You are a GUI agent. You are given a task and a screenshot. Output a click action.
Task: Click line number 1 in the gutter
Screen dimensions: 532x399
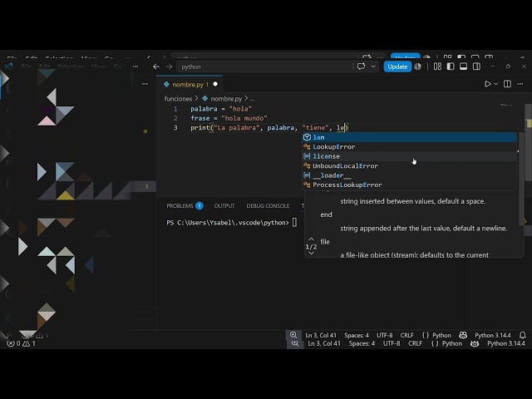175,109
